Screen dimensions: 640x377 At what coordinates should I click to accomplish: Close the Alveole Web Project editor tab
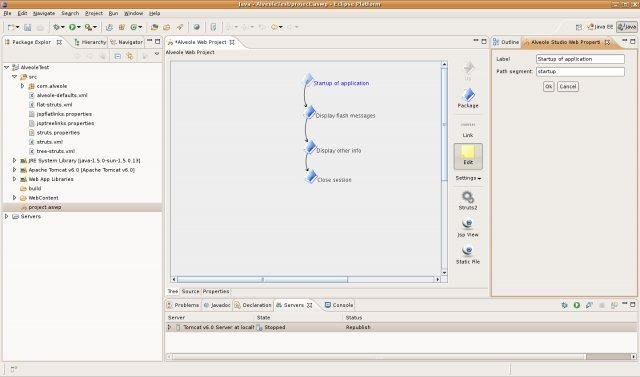[x=232, y=42]
